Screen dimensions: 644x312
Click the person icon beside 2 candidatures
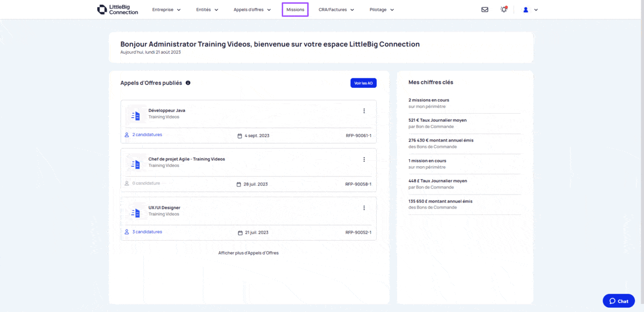pos(127,135)
